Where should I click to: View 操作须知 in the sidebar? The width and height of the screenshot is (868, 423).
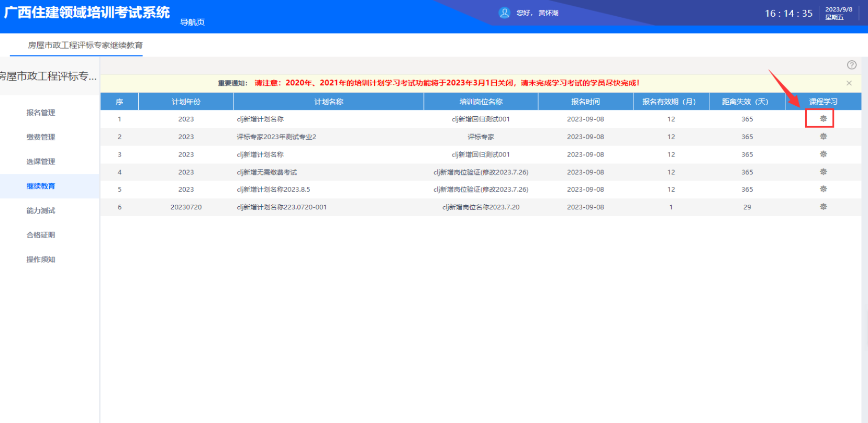41,260
